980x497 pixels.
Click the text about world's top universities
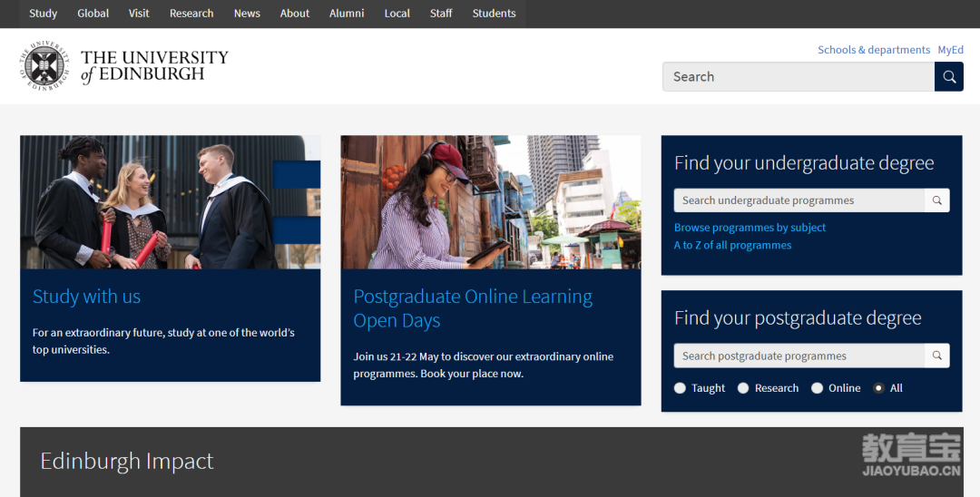(x=163, y=341)
